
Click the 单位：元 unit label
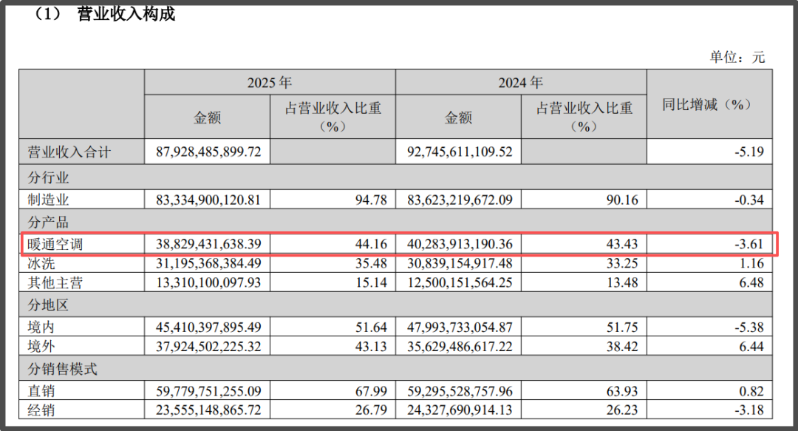pos(737,57)
